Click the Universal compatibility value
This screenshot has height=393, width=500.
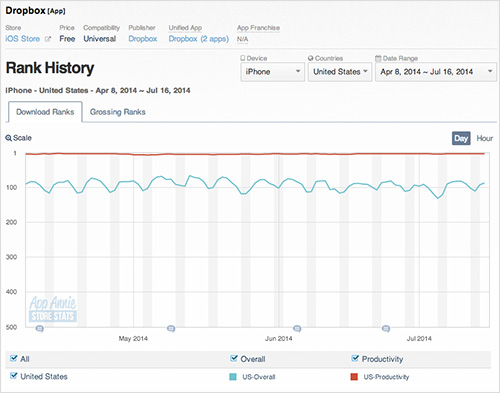100,39
